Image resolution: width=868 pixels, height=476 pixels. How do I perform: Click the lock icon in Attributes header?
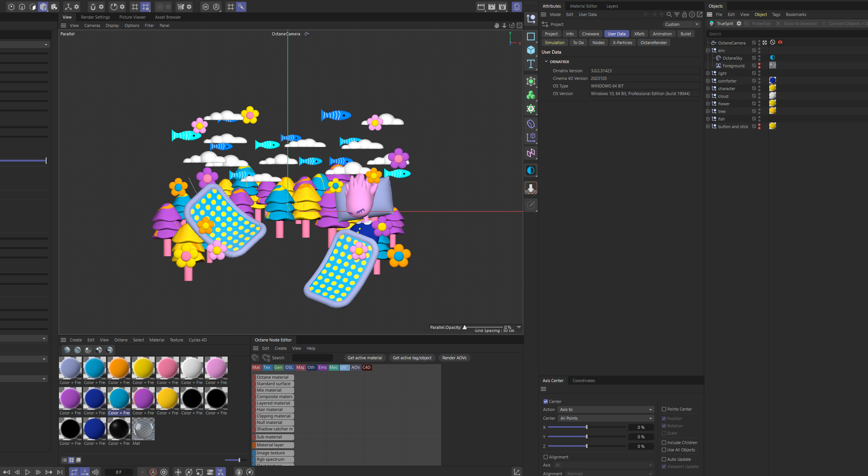coord(684,14)
